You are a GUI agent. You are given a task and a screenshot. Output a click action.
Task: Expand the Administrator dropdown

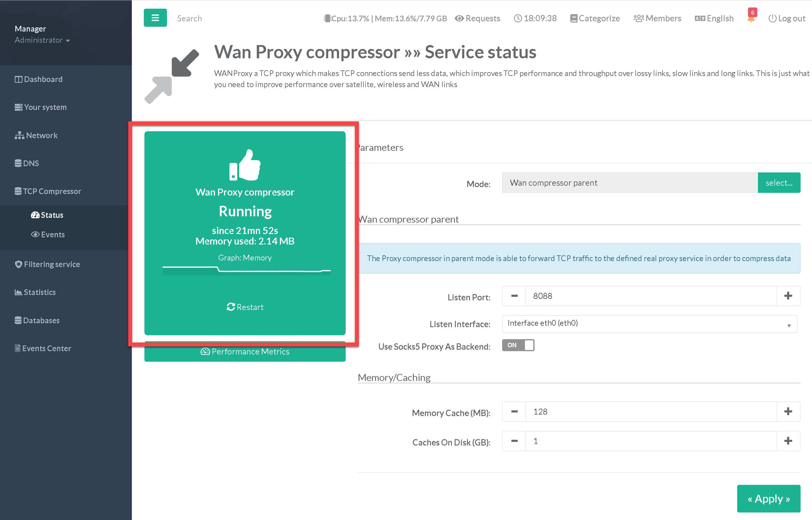coord(43,40)
